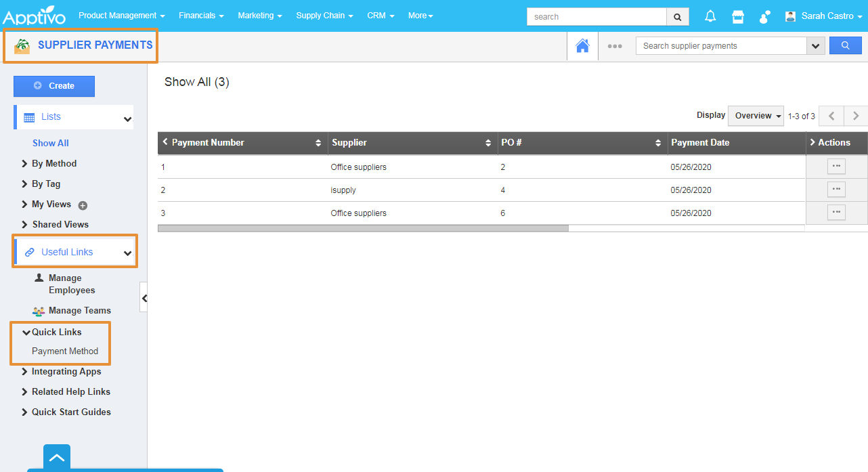Open the Overview display dropdown

756,116
